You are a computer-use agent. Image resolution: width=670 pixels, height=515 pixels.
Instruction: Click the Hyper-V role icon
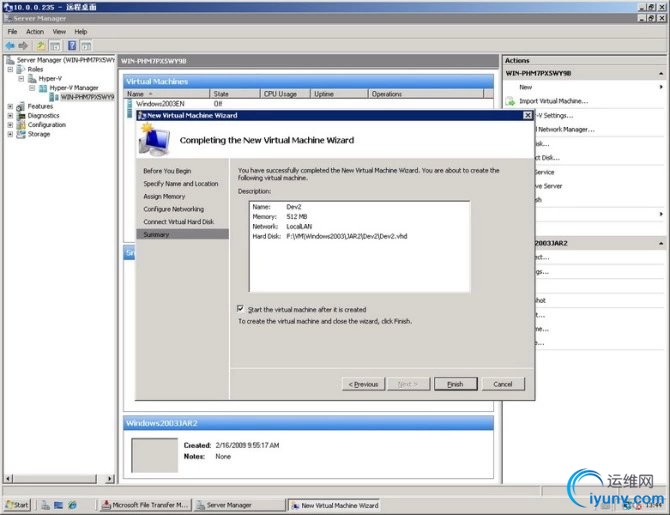tap(32, 79)
